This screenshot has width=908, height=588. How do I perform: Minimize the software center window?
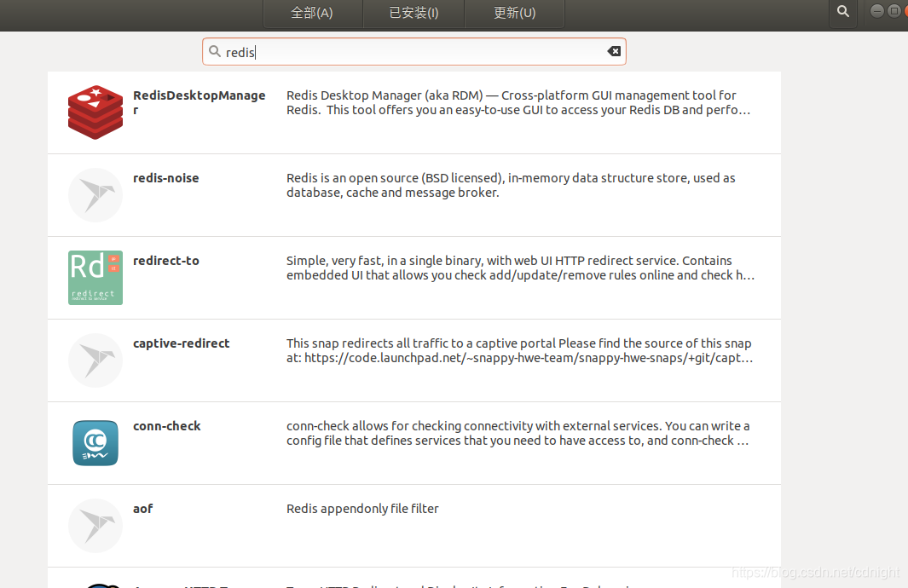[x=876, y=11]
